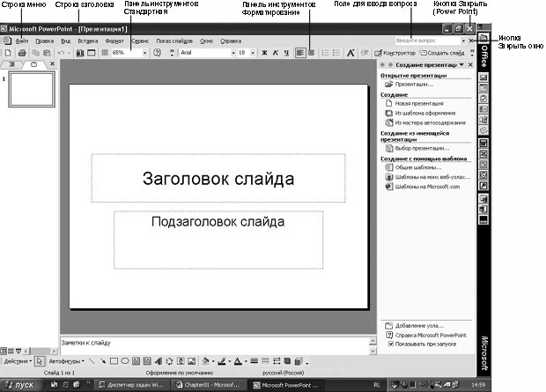
Task: Click the Fill Color bucket
Action: point(205,361)
